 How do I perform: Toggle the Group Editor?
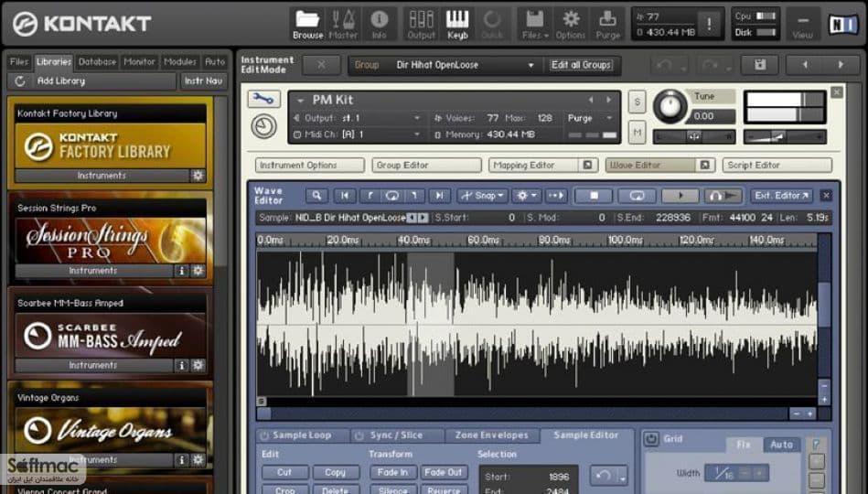(x=426, y=165)
